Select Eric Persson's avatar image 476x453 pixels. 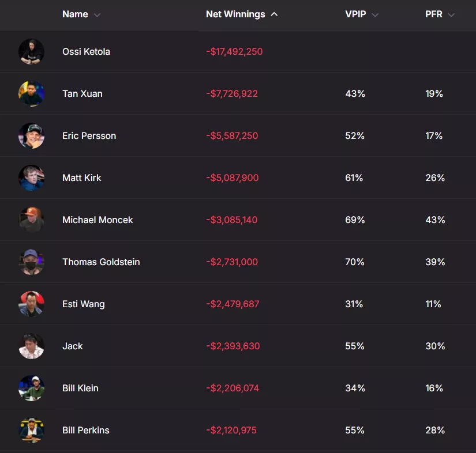[x=31, y=135]
